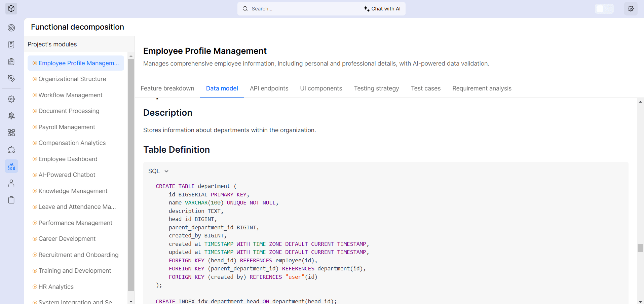Open the shapes cycle icon in sidebar
Viewport: 644px width, 304px height.
11,150
